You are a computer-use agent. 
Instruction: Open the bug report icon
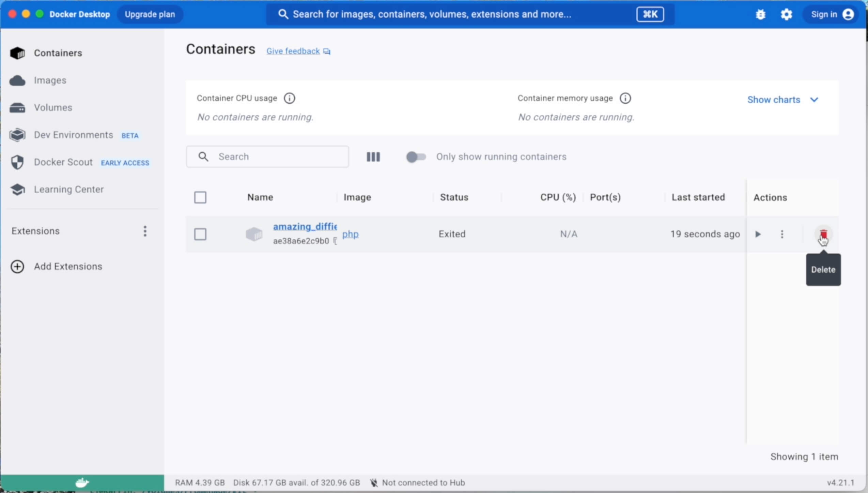click(760, 14)
